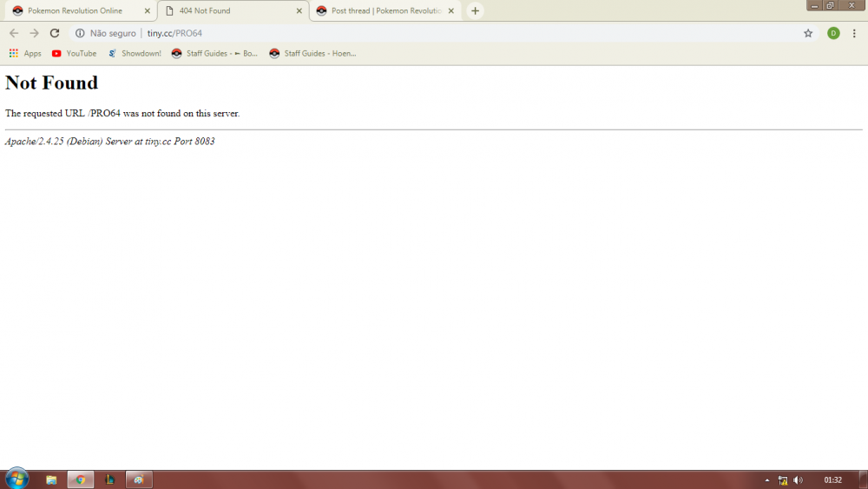Bookmark this page with the star icon
This screenshot has height=489, width=868.
(x=808, y=33)
